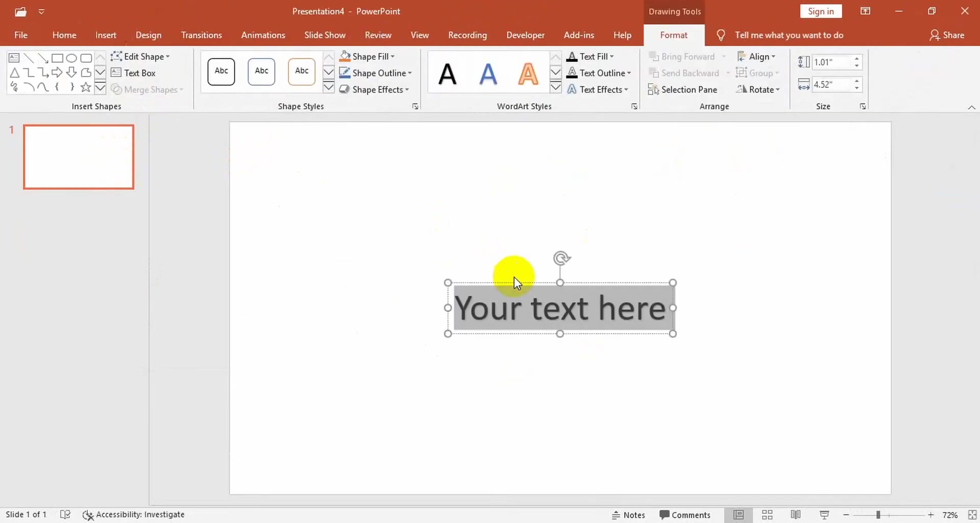Select the Star shape tool
Viewport: 980px width, 523px height.
pyautogui.click(x=85, y=87)
